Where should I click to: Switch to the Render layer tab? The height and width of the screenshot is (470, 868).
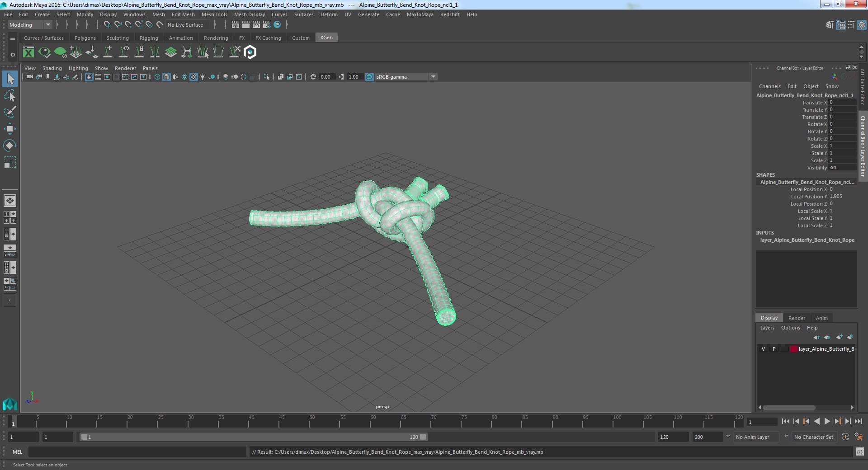797,318
